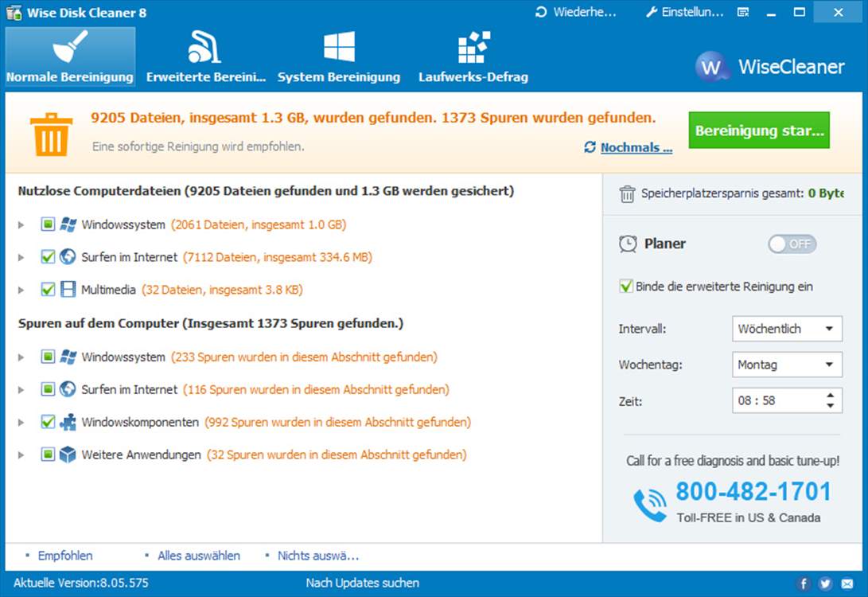
Task: Click the wrench icon beside Einstellun…
Action: pos(652,12)
